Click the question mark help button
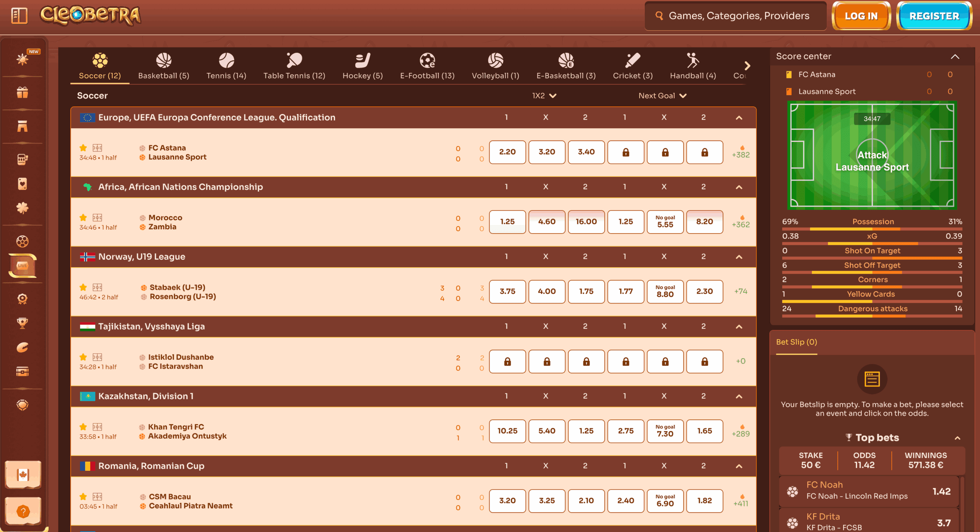Image resolution: width=980 pixels, height=532 pixels. [23, 511]
